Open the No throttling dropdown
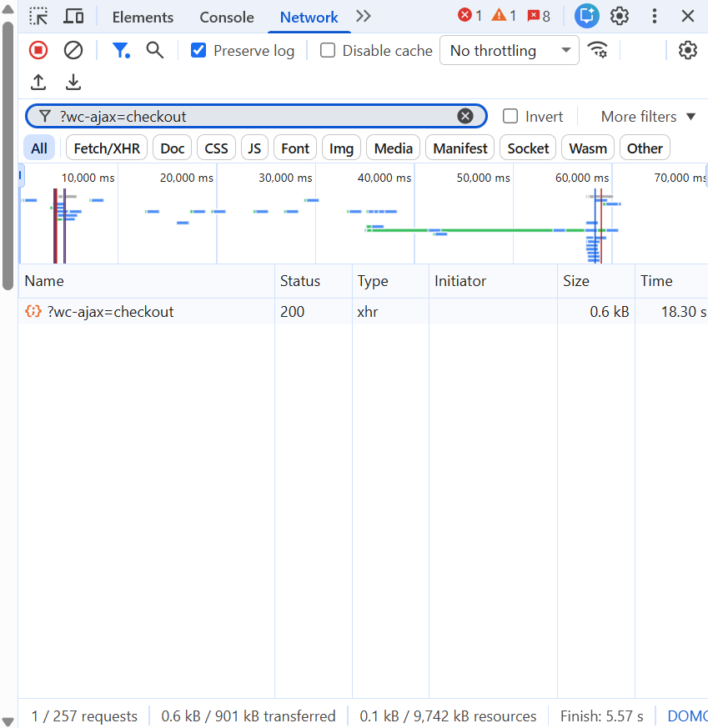This screenshot has height=728, width=708. click(x=509, y=51)
